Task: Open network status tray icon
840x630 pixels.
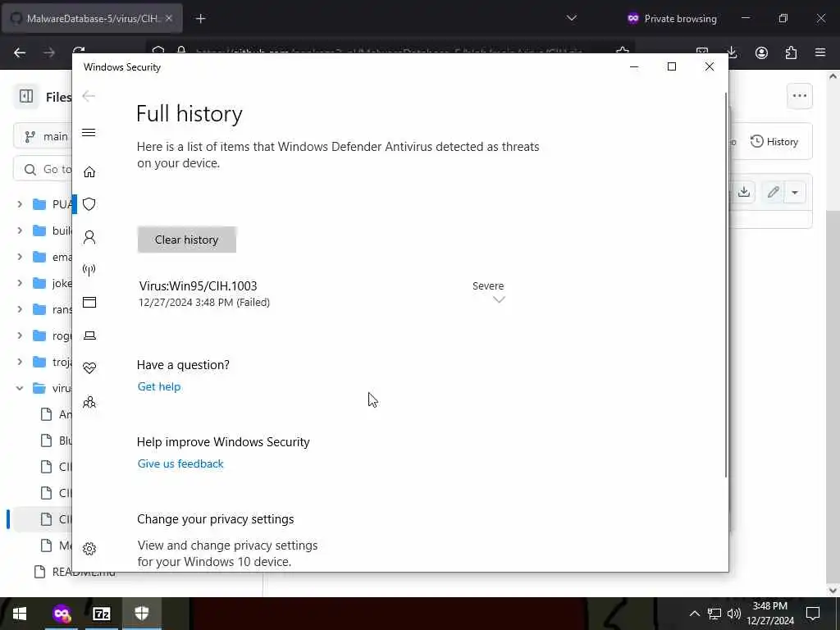Action: point(714,614)
